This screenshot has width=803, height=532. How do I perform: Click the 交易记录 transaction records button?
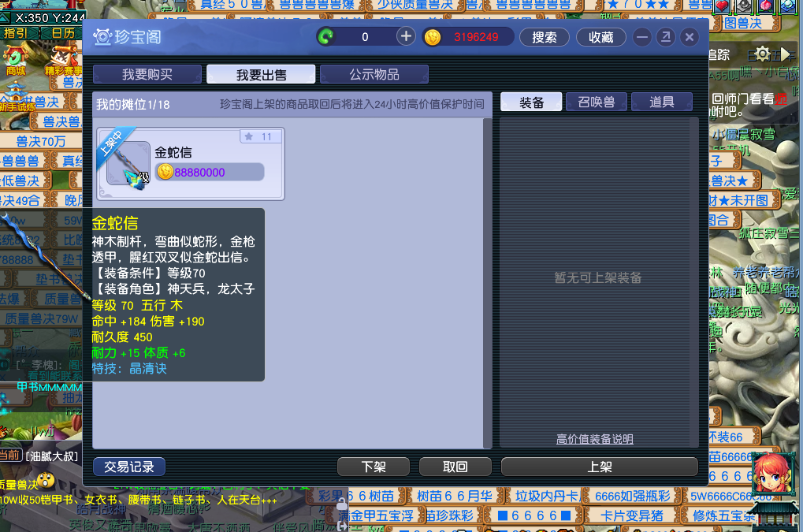129,467
